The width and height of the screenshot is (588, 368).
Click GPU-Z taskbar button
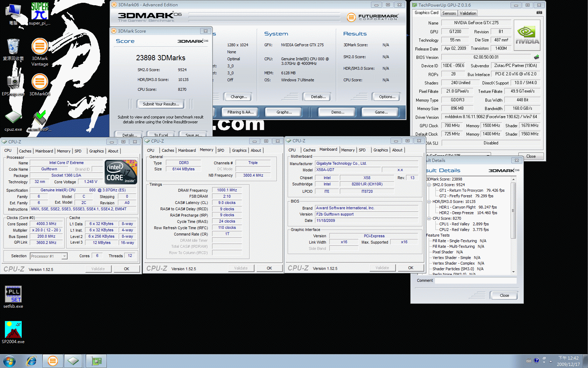click(x=96, y=361)
